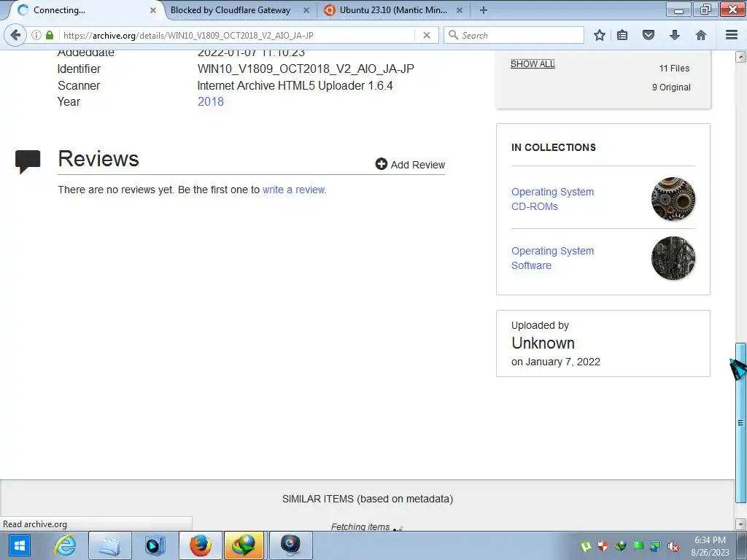Open File Explorer from taskbar
The image size is (747, 560).
[x=109, y=545]
